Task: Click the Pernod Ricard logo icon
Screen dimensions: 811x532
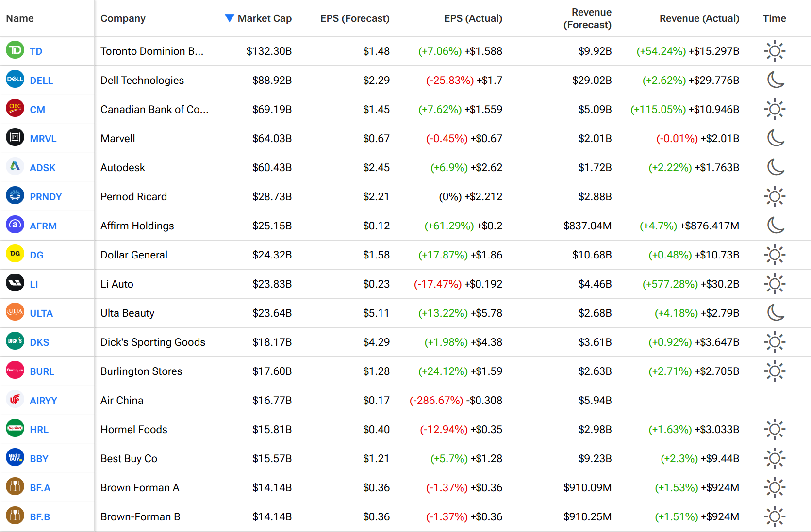Action: click(15, 195)
